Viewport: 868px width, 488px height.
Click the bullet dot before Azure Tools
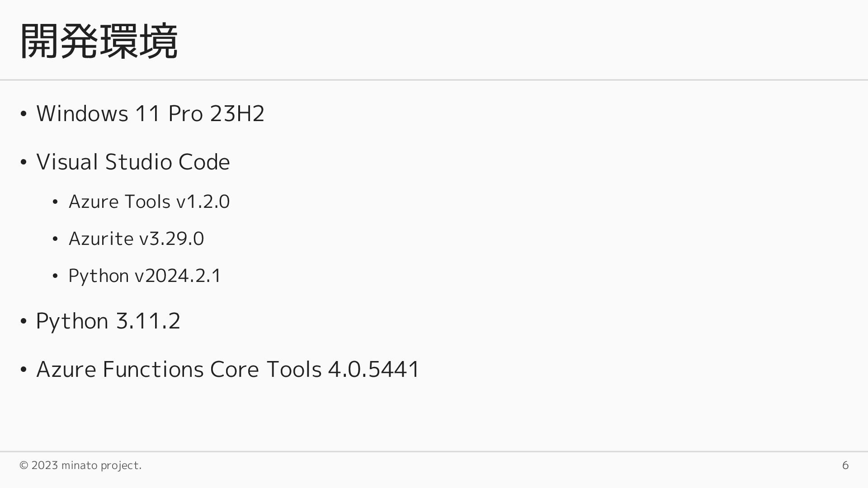55,202
